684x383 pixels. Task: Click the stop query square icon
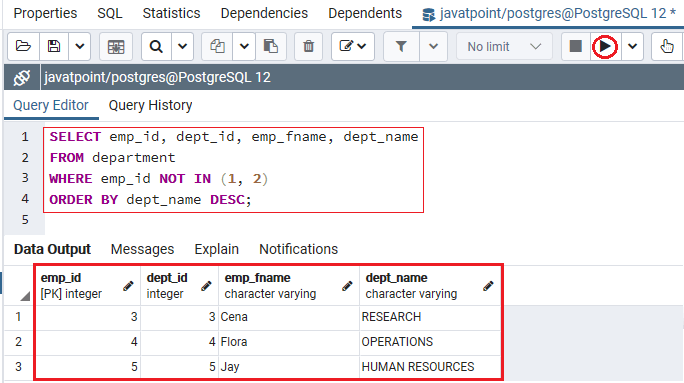(x=576, y=46)
